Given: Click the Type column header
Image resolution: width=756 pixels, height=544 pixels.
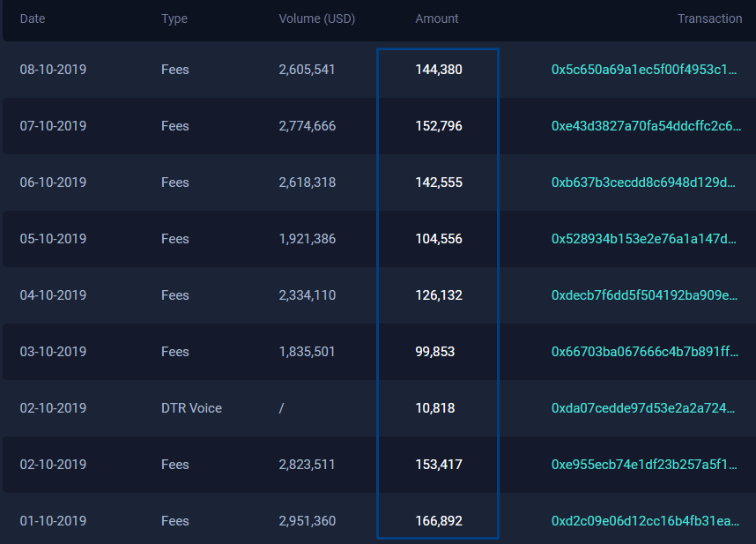Looking at the screenshot, I should (174, 19).
